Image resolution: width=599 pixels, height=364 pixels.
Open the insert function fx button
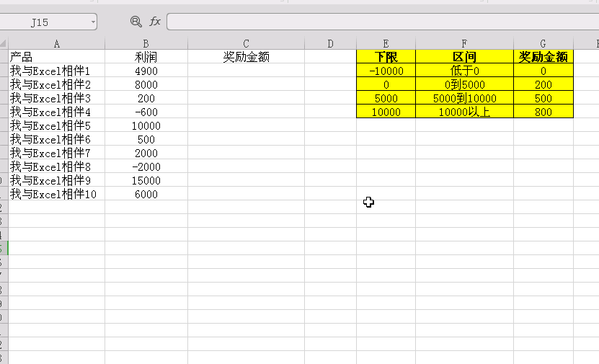[x=155, y=22]
